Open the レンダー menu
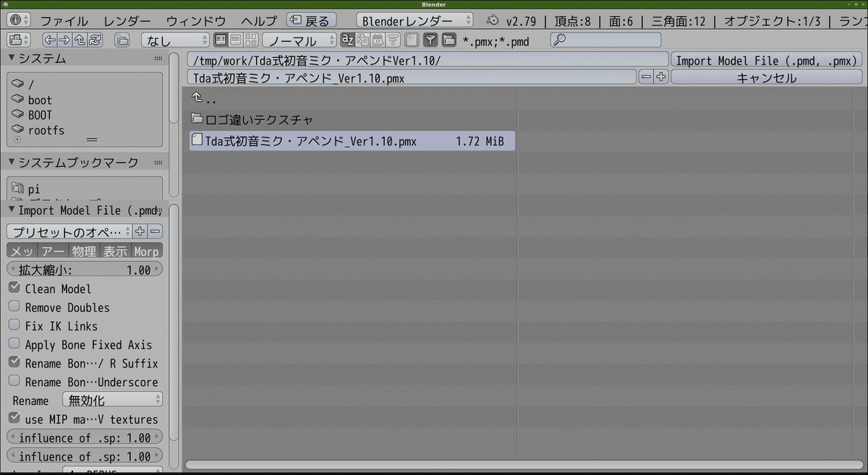This screenshot has height=475, width=868. coord(127,21)
